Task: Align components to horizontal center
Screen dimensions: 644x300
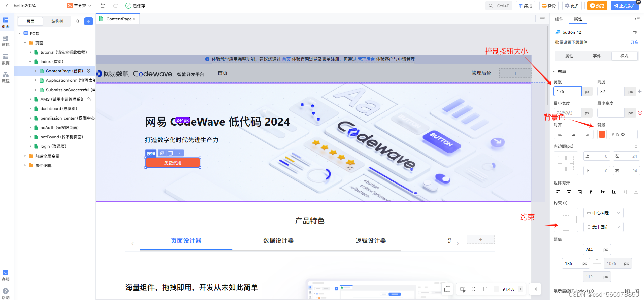Action: [569, 192]
